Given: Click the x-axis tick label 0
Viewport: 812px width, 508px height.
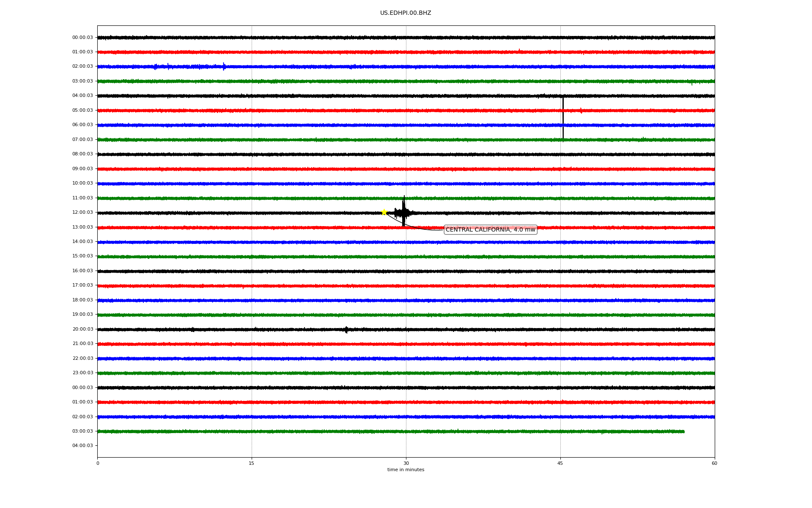Looking at the screenshot, I should 98,463.
